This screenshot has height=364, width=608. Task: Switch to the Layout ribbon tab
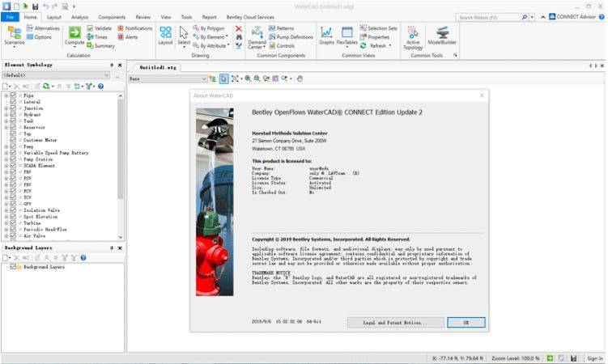54,17
